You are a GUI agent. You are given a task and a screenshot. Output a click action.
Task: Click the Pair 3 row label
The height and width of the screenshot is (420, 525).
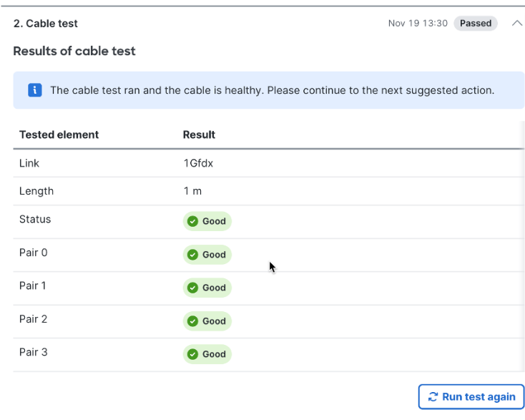coord(34,352)
